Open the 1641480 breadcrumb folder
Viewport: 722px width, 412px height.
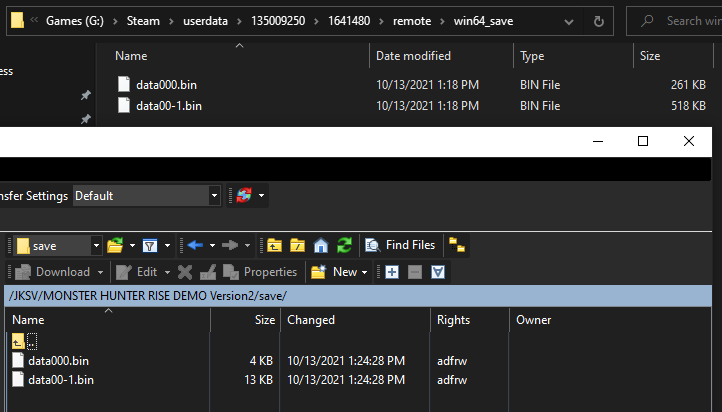click(x=349, y=21)
